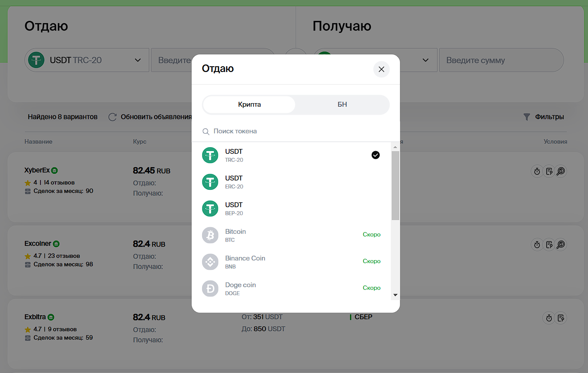
Task: Click the coin magnifier icon in Excoiner row
Action: tap(561, 245)
